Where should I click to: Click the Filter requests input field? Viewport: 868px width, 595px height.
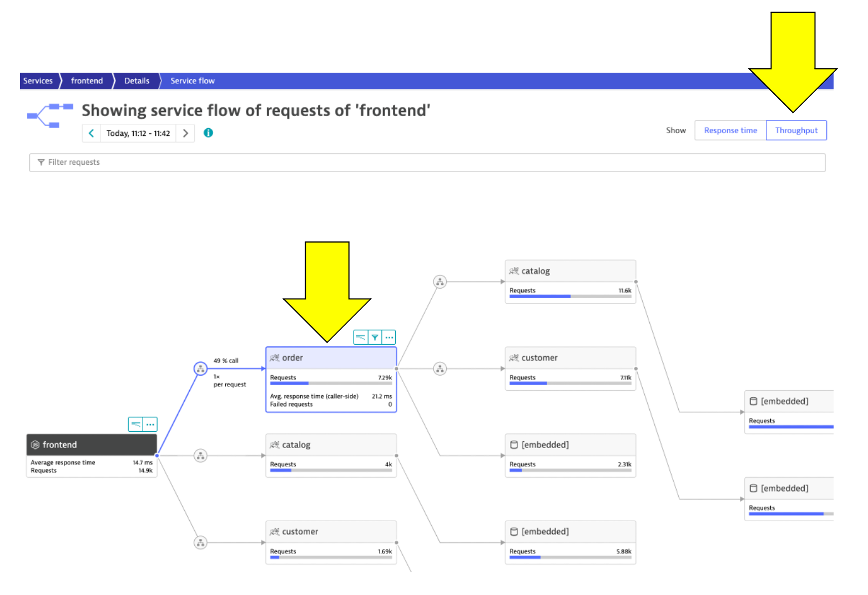pyautogui.click(x=427, y=163)
